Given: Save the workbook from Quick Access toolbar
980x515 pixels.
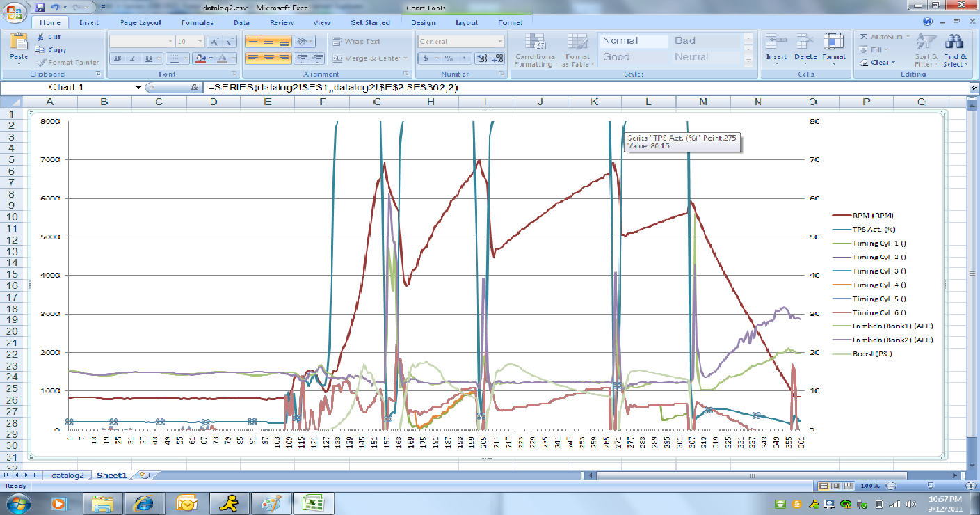Looking at the screenshot, I should pyautogui.click(x=40, y=8).
